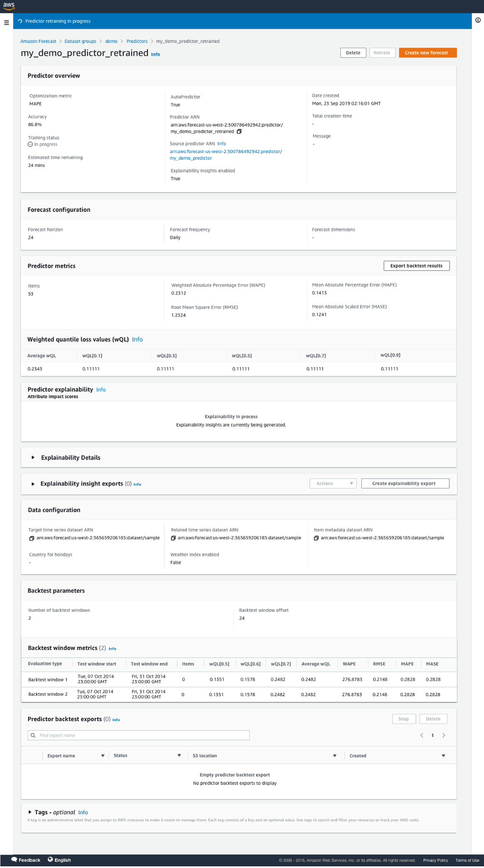Viewport: 484px width, 868px height.
Task: Sort by S3 location column arrow
Action: click(x=335, y=756)
